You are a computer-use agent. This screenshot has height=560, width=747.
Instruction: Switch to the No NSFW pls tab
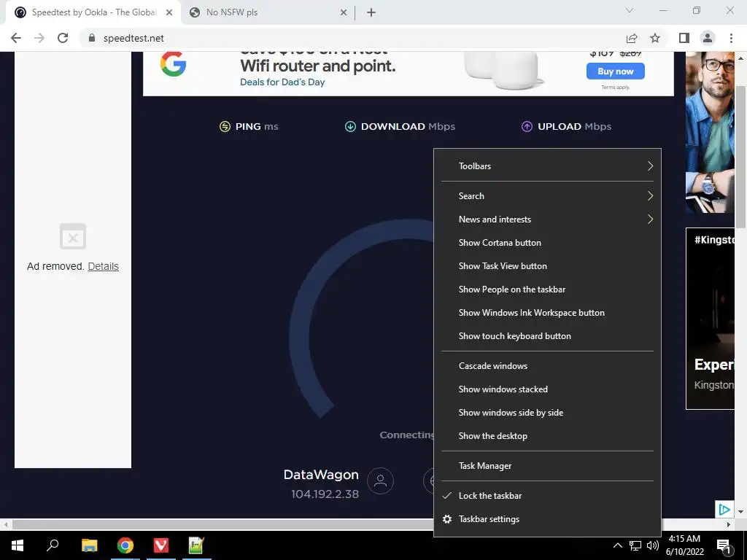click(268, 12)
